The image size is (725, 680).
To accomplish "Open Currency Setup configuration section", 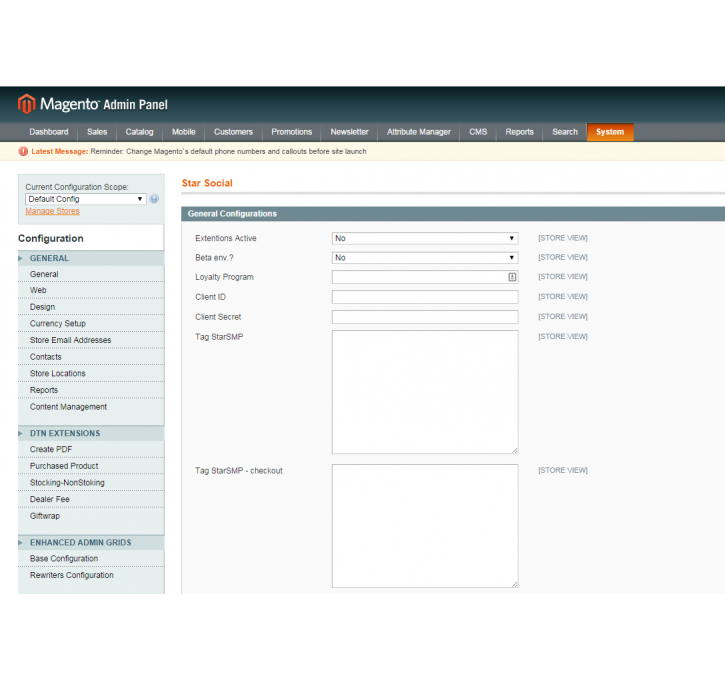I will (x=58, y=324).
